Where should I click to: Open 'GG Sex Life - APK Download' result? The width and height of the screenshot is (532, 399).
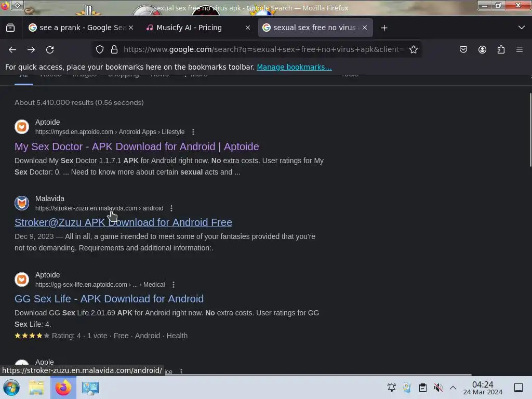pos(109,299)
